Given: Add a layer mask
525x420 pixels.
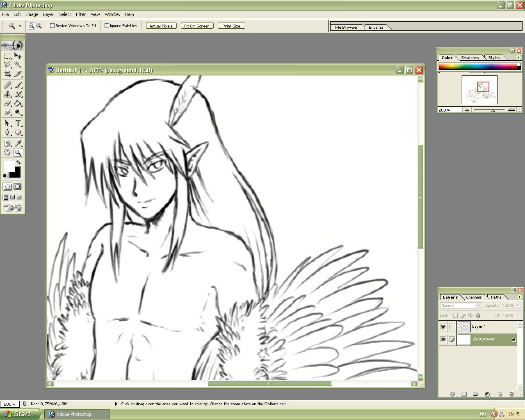Looking at the screenshot, I should click(x=464, y=394).
